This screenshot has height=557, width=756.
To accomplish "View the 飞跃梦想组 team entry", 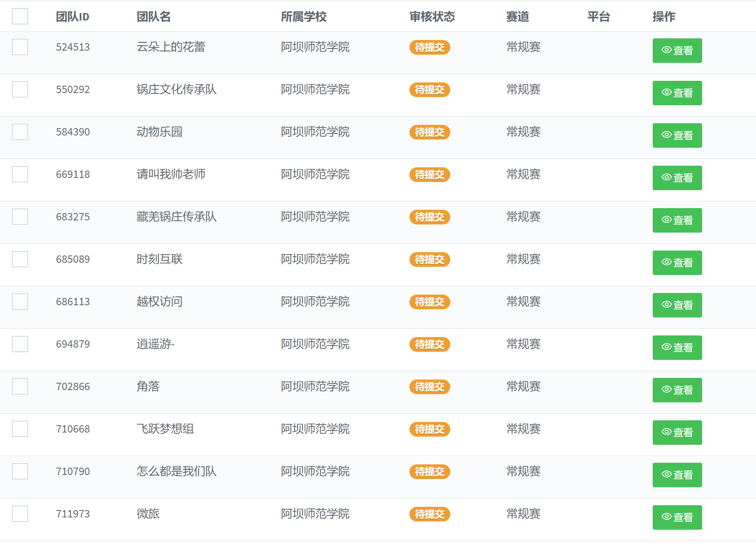I will pyautogui.click(x=677, y=433).
